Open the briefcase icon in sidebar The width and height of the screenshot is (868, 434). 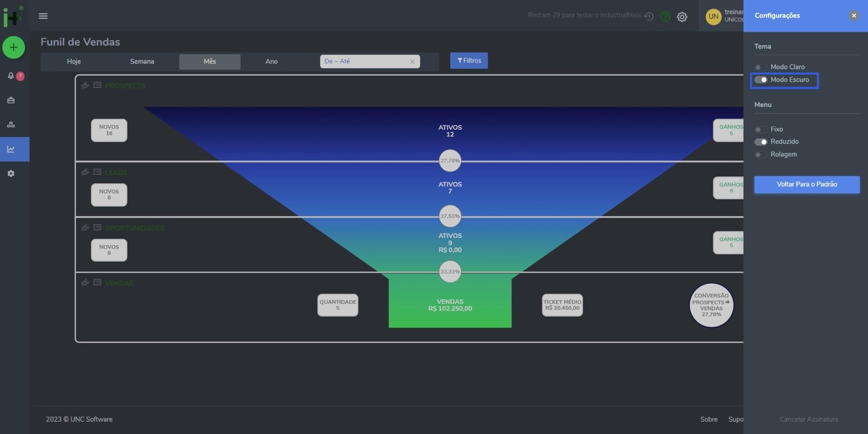[x=11, y=100]
